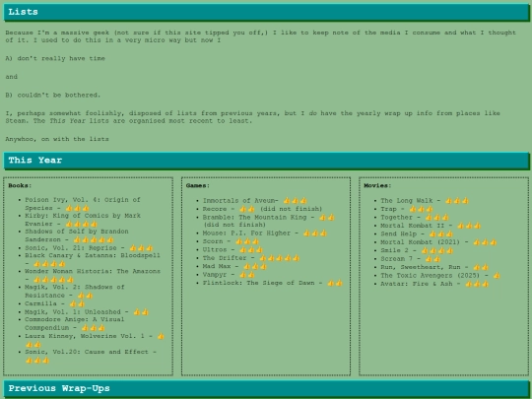Click the "B) couldn't be bothered." line
The image size is (532, 399).
(x=53, y=95)
